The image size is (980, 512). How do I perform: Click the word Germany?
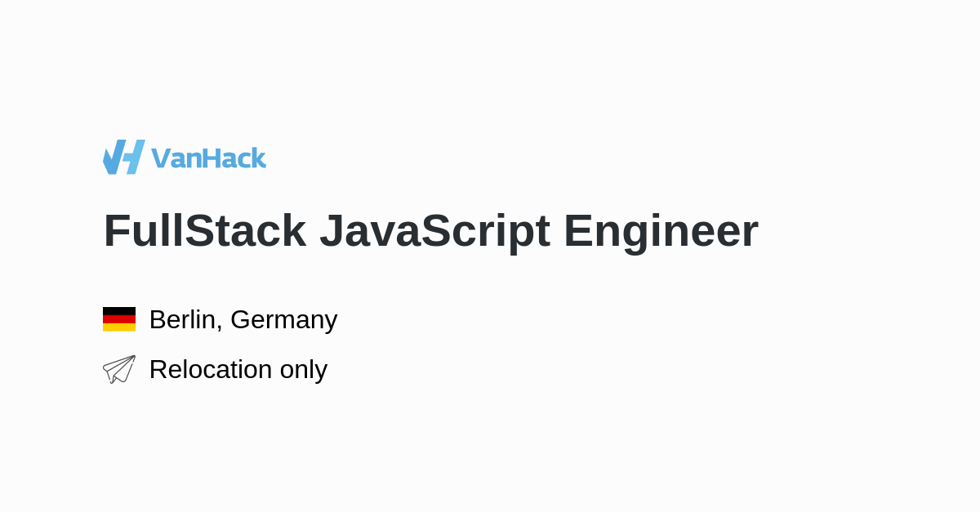click(283, 319)
